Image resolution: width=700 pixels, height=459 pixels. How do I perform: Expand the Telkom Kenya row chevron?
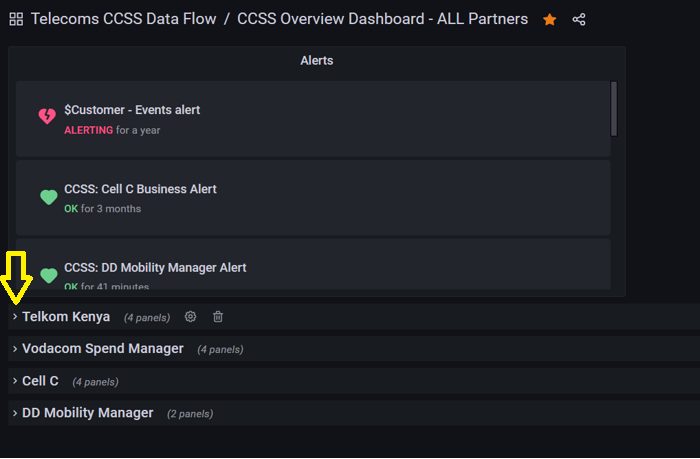[15, 317]
